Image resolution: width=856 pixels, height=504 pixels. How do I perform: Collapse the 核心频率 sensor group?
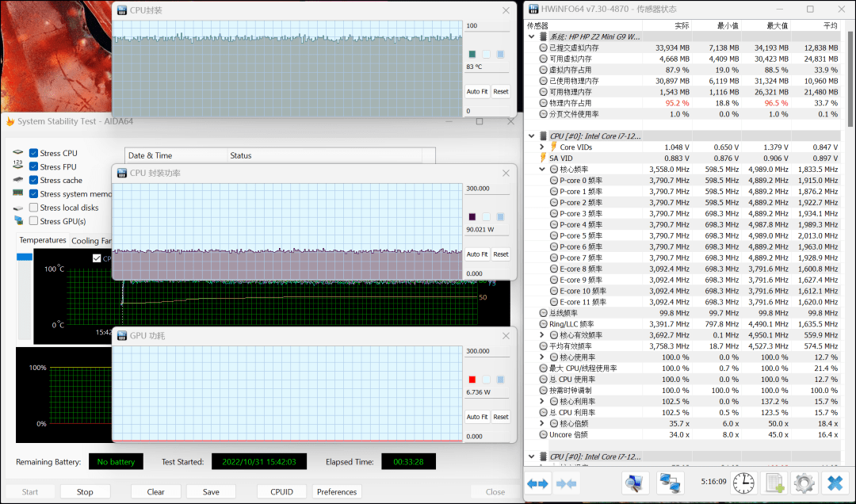542,169
